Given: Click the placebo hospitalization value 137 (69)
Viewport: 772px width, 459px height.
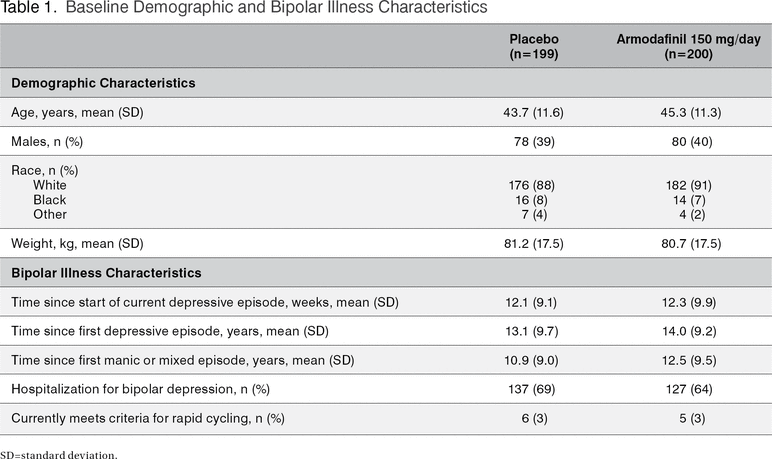Looking at the screenshot, I should [538, 390].
